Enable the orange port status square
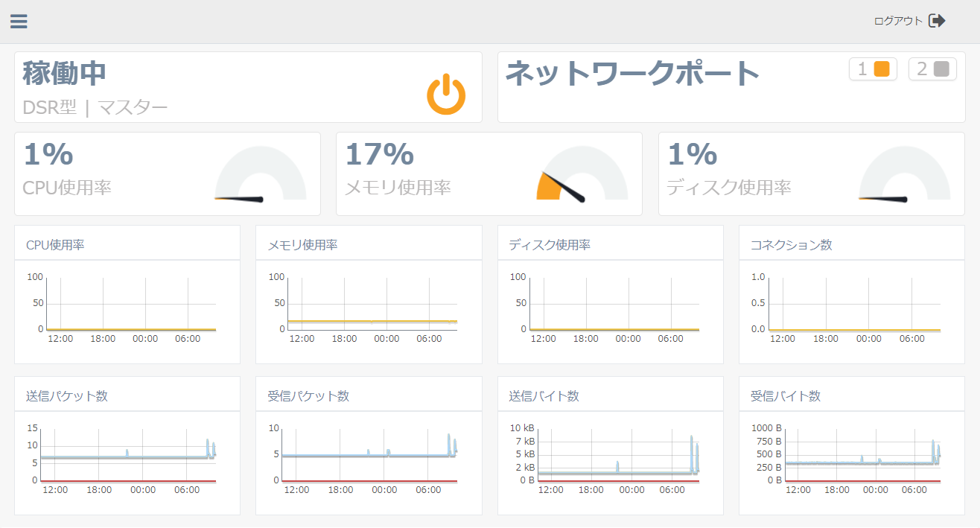This screenshot has width=980, height=528. (x=882, y=68)
